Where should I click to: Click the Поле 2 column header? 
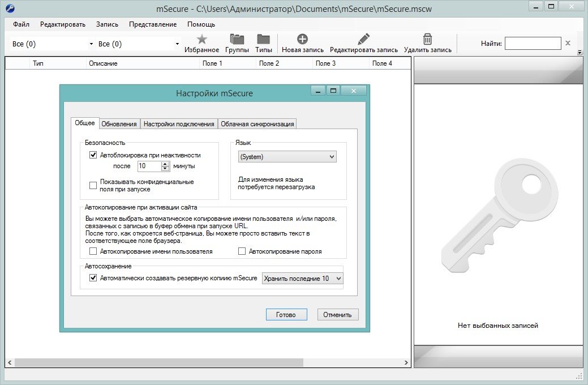(284, 63)
